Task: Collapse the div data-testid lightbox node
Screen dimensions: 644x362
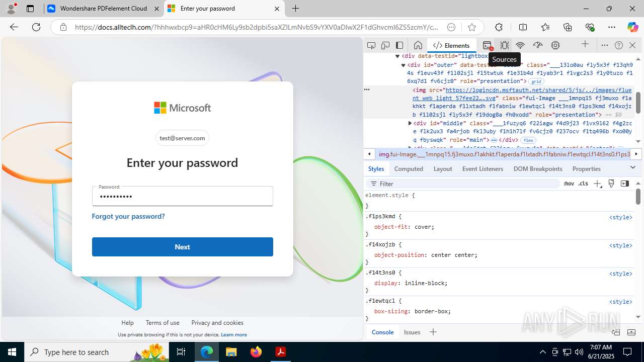Action: (397, 56)
